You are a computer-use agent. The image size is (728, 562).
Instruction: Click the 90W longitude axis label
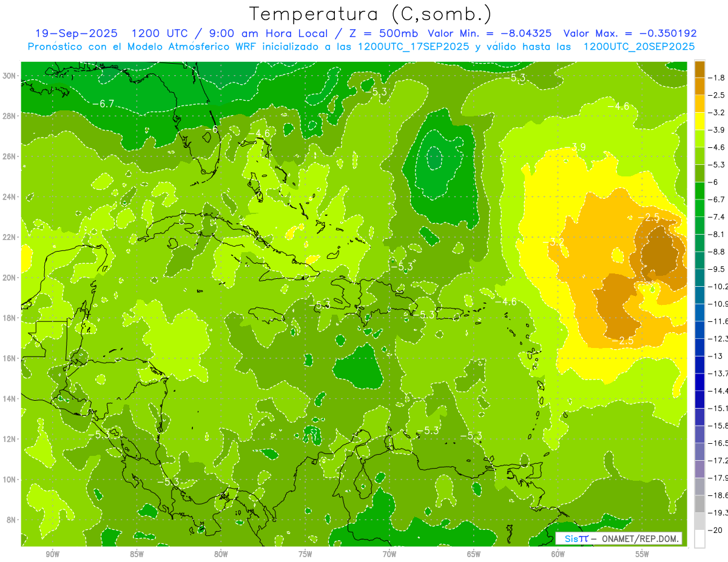(x=53, y=554)
